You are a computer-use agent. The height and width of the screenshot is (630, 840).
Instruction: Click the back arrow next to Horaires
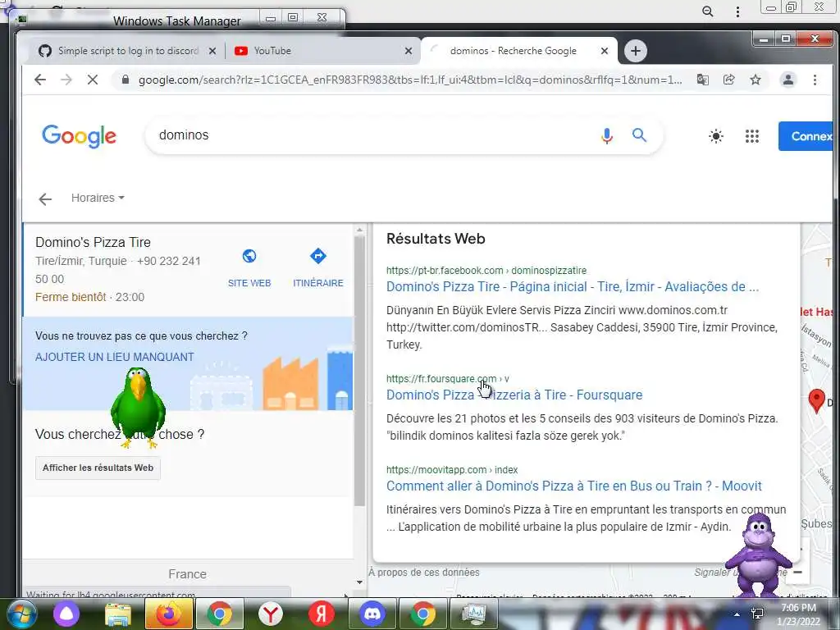45,199
